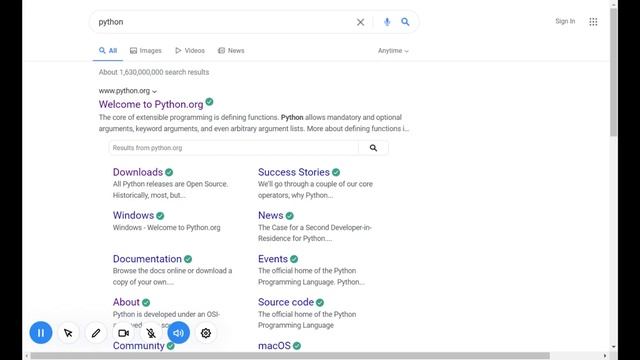Switch to the News search tab
640x360 pixels.
point(231,51)
